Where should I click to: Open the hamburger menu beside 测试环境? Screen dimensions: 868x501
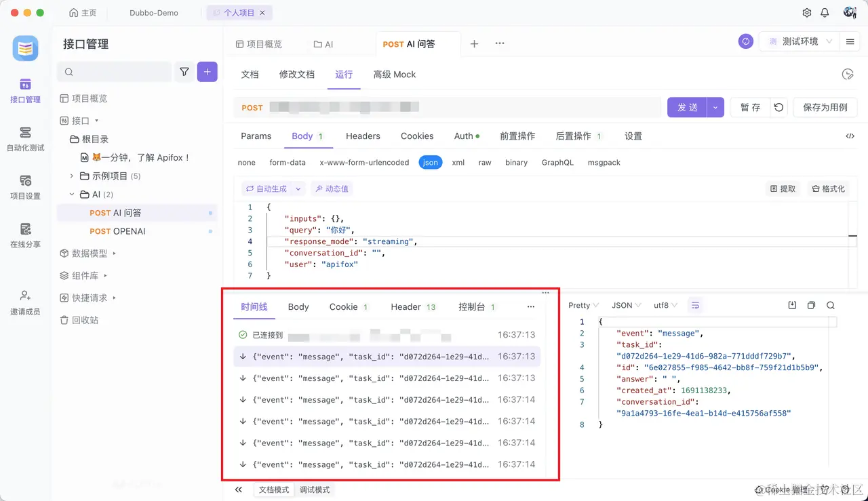pos(850,42)
